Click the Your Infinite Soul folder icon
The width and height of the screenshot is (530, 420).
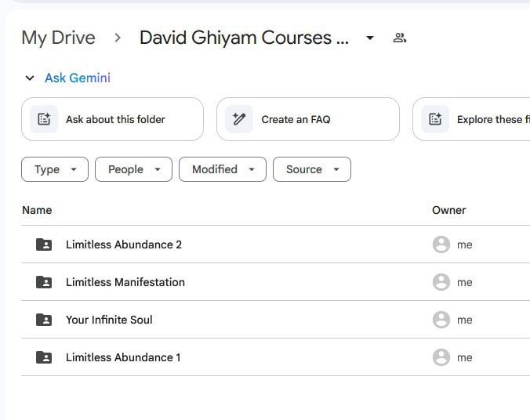coord(45,320)
